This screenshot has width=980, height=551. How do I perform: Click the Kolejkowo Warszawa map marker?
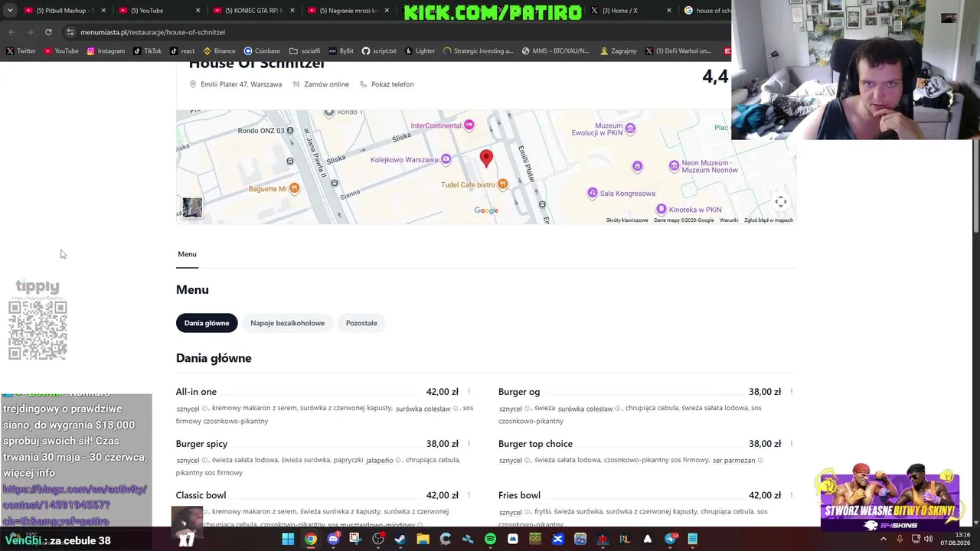point(446,159)
